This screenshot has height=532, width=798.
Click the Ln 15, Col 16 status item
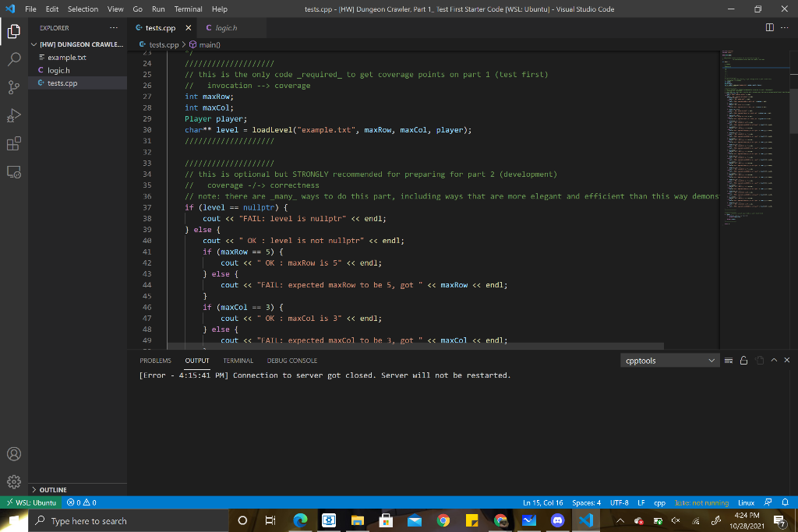[x=542, y=502]
